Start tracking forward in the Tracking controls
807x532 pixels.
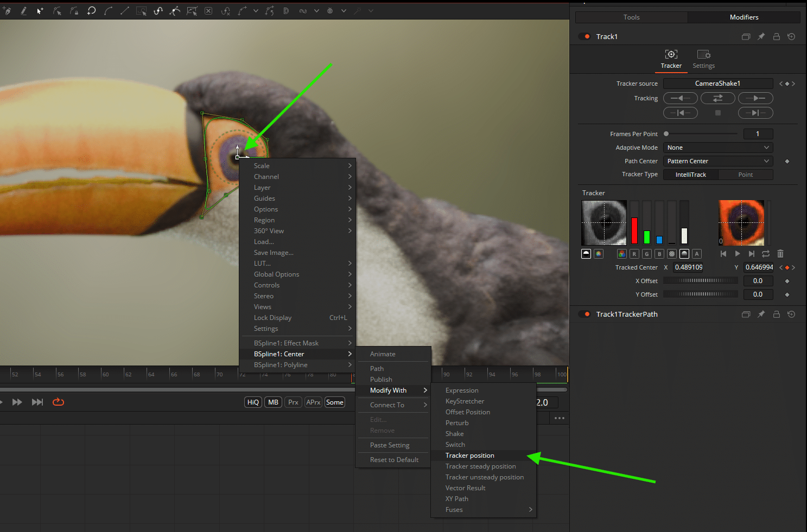(x=755, y=98)
